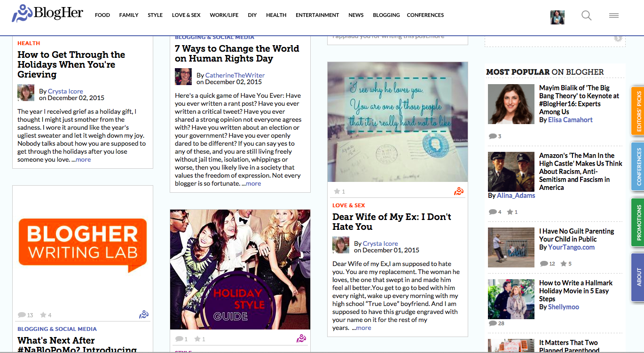Open the search magnifier icon

click(x=586, y=16)
